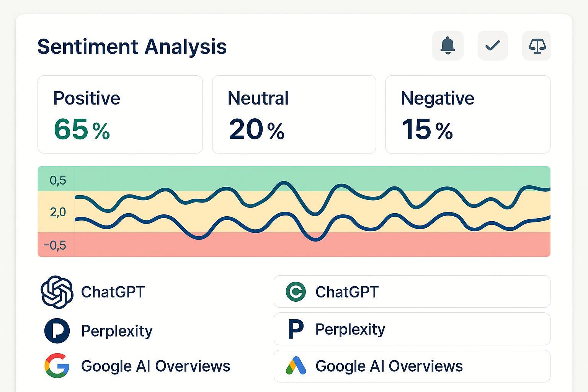Click the Sentiment Analysis heading
Image resolution: width=588 pixels, height=392 pixels.
coord(132,47)
